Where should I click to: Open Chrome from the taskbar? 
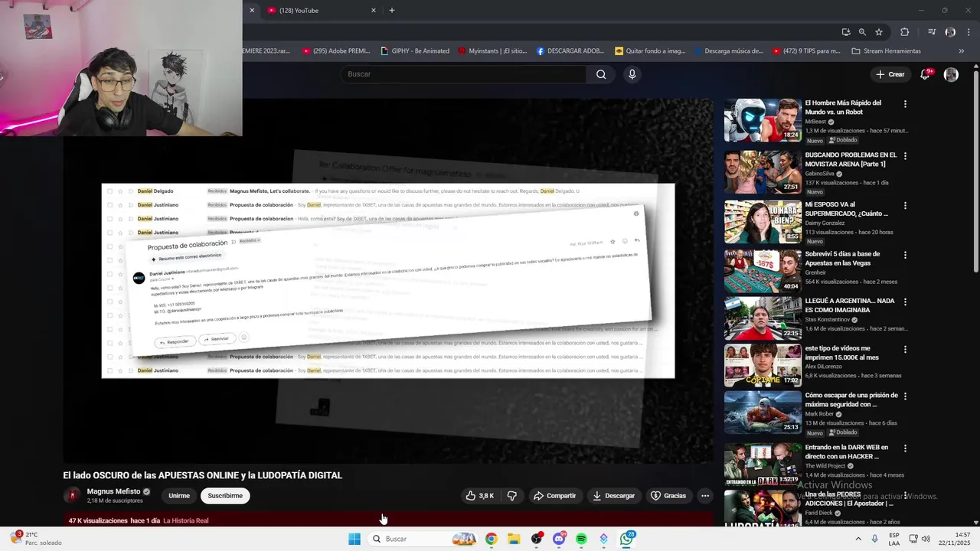click(491, 539)
